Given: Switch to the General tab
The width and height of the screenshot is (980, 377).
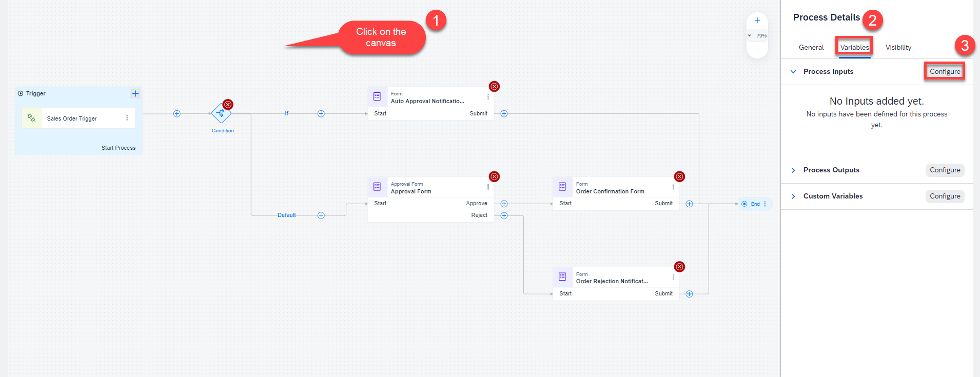Looking at the screenshot, I should click(811, 47).
